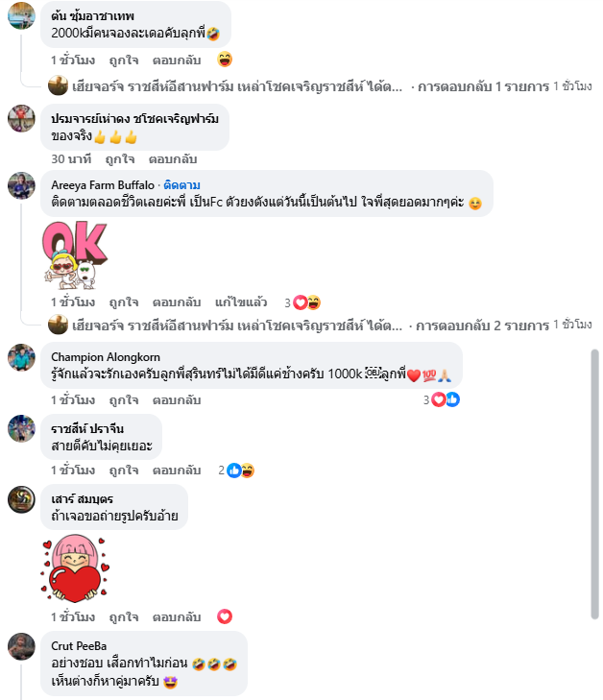Like the Champion Alongkorn comment
Viewport: 603px width, 700px height.
tap(124, 400)
